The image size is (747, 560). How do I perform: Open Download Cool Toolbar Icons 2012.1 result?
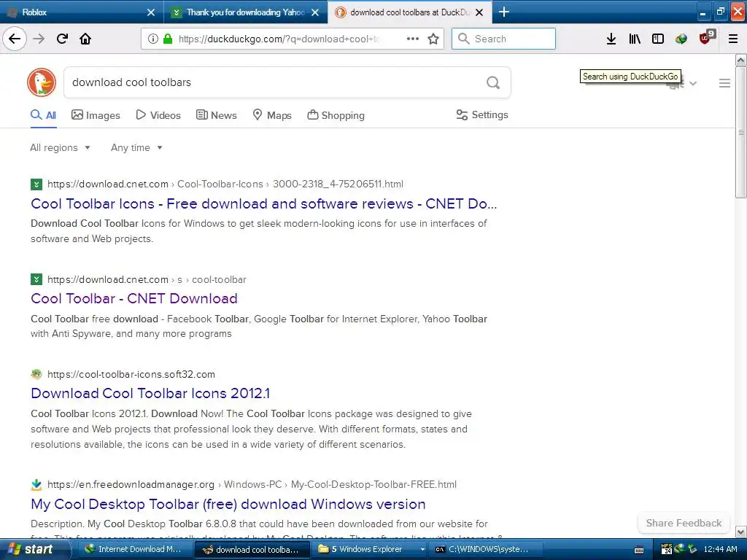pos(150,393)
